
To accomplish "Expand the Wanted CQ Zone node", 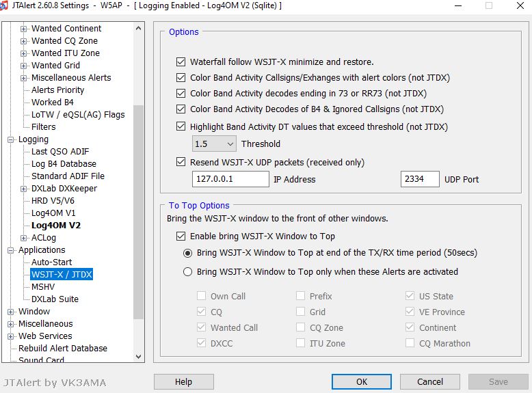I will (x=23, y=42).
